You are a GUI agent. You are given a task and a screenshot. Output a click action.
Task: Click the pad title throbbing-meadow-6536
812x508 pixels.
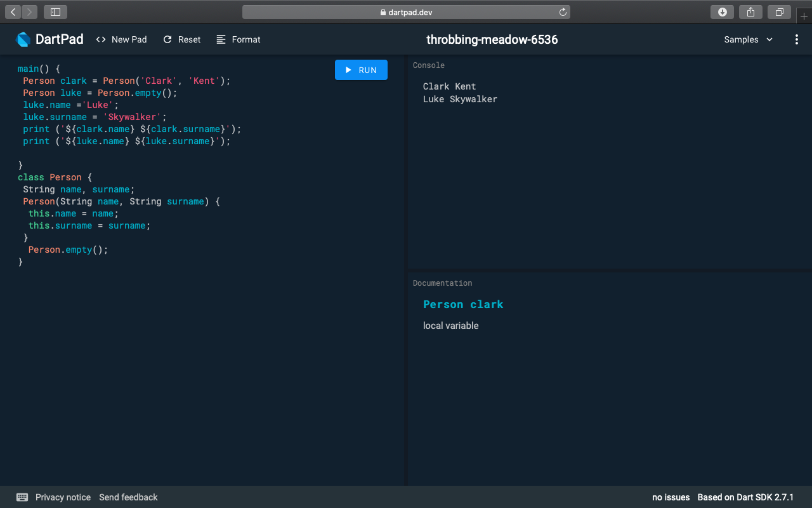click(x=492, y=39)
